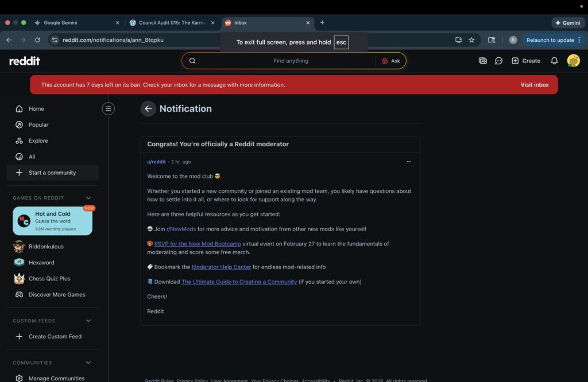Collapse the Custom Feeds section
The image size is (588, 382).
[88, 321]
